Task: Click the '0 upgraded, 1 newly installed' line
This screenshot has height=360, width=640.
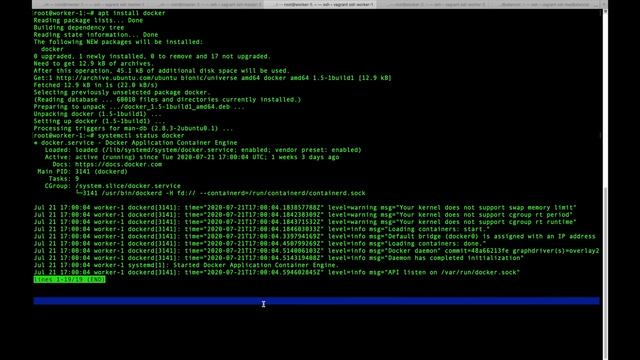Action: tap(152, 56)
